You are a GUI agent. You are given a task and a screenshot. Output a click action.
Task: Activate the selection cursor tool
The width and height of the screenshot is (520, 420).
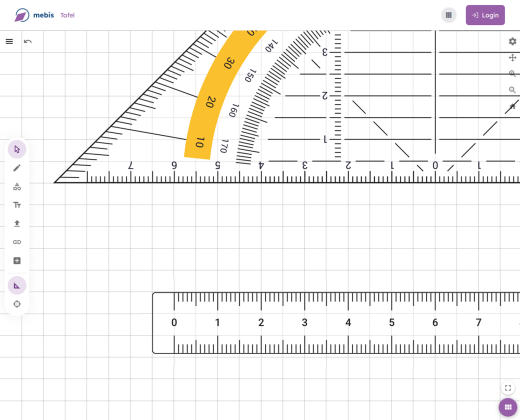coord(17,149)
